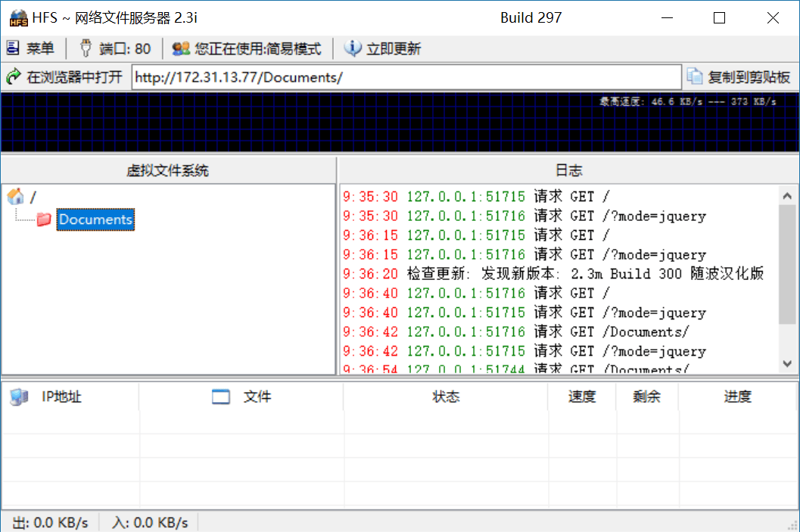Click the red Documents folder icon
800x532 pixels.
[45, 219]
